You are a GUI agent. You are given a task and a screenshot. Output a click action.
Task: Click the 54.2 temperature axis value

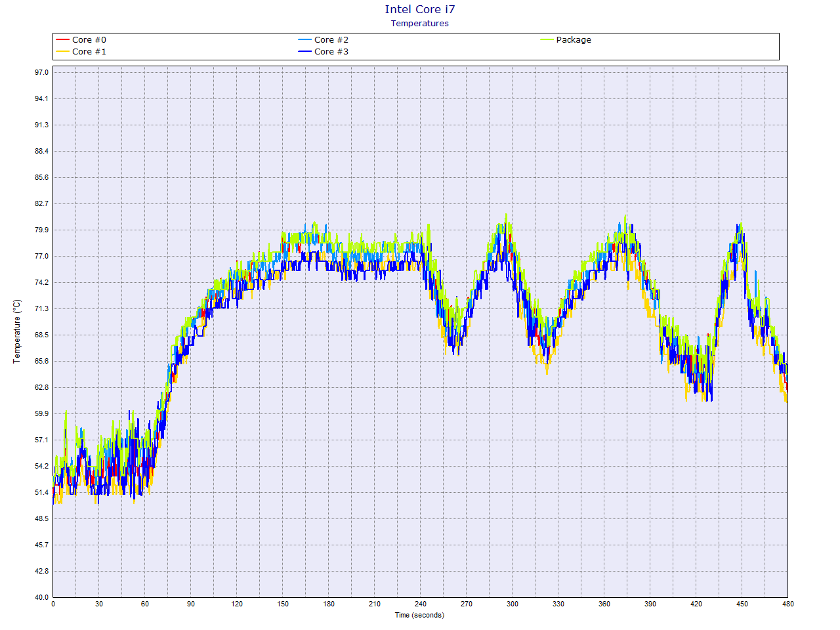[41, 466]
